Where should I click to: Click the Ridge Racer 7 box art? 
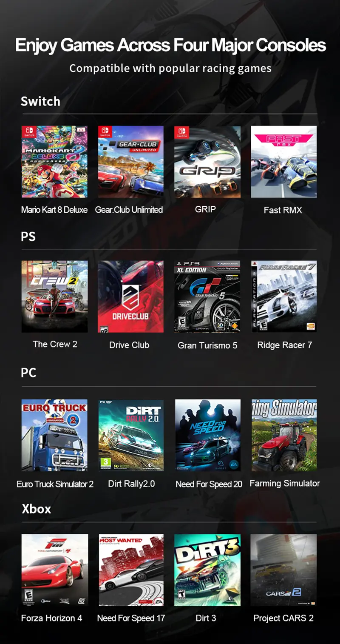point(284,296)
